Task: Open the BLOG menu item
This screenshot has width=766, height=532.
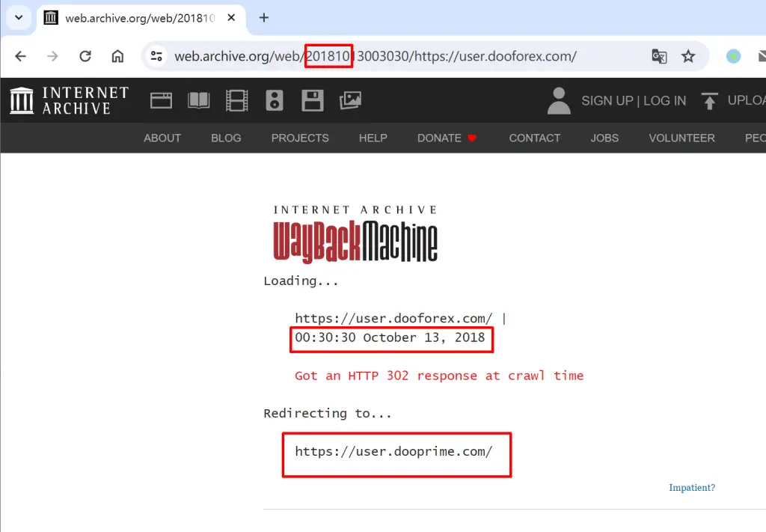Action: (226, 138)
